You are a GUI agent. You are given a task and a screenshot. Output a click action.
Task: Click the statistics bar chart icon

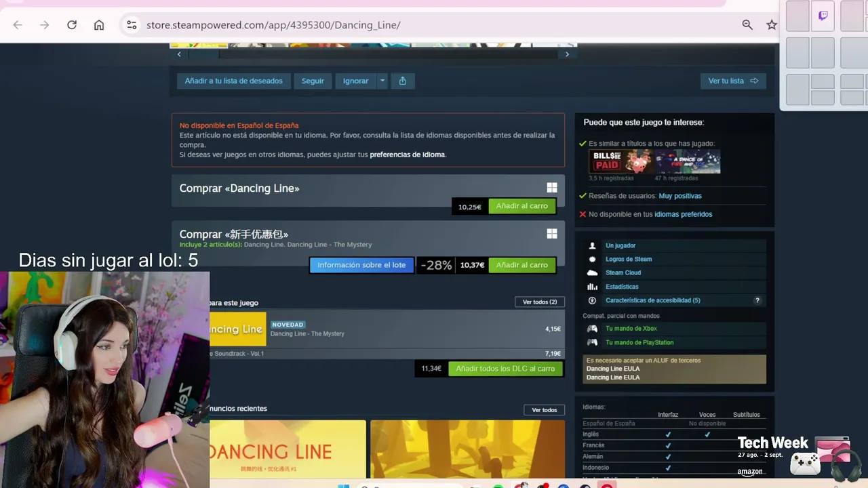tap(593, 287)
